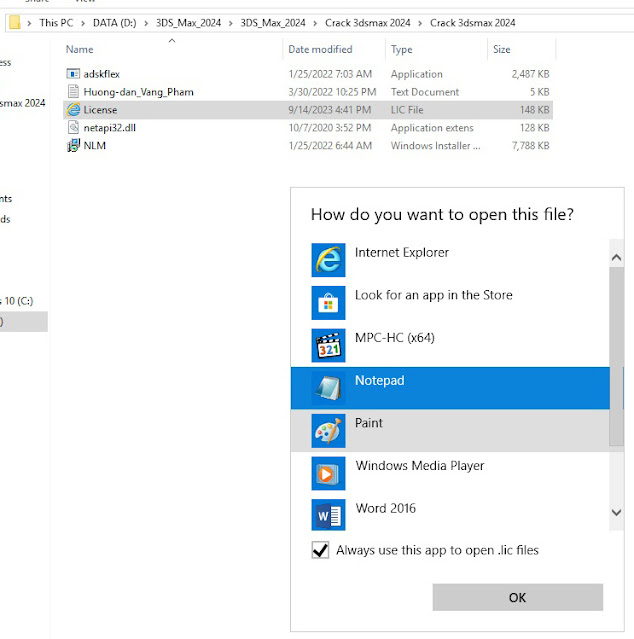Click the Internet Explorer app icon in dialog

328,260
